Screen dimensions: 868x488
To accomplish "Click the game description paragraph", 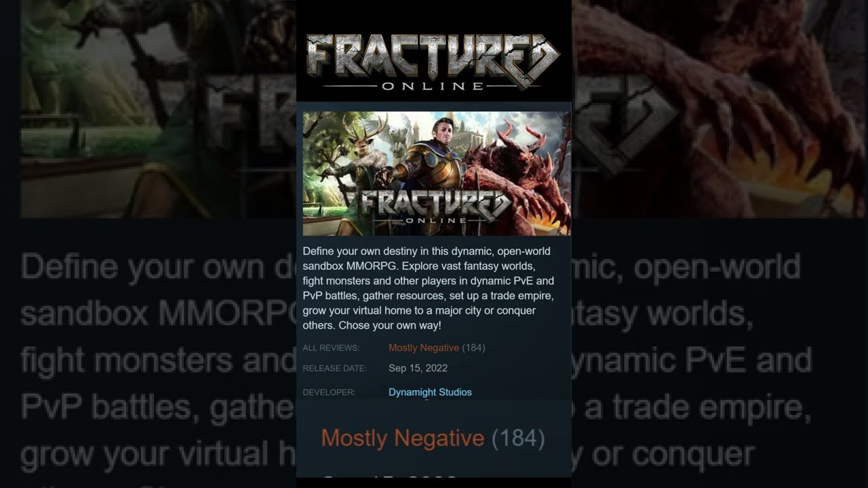I will [x=430, y=288].
